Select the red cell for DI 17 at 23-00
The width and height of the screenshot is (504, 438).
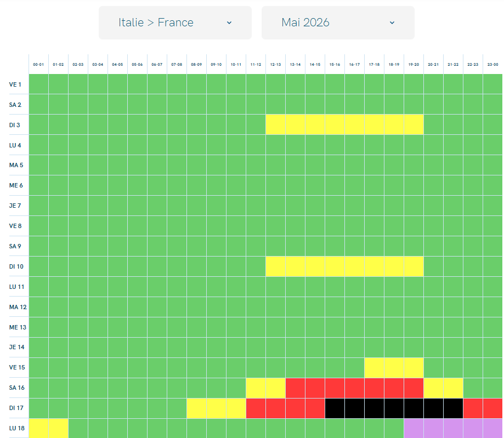[492, 408]
